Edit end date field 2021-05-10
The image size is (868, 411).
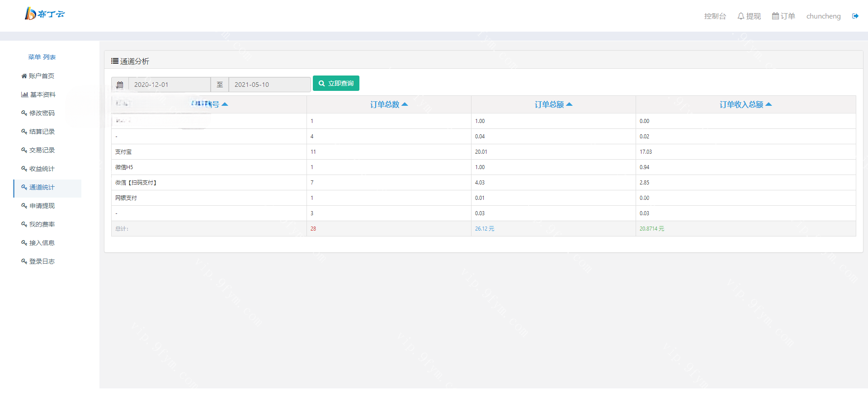(269, 85)
